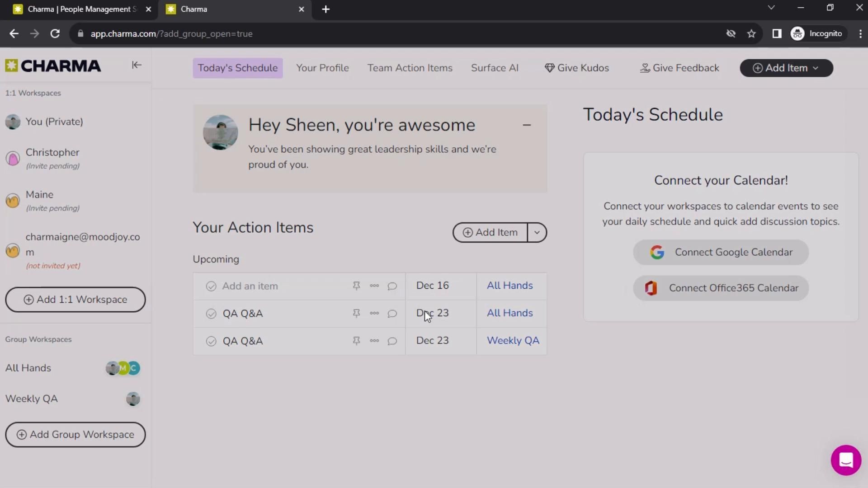Complete the Weekly QA QA Q&A item
Screen dimensions: 868x488
pyautogui.click(x=211, y=341)
